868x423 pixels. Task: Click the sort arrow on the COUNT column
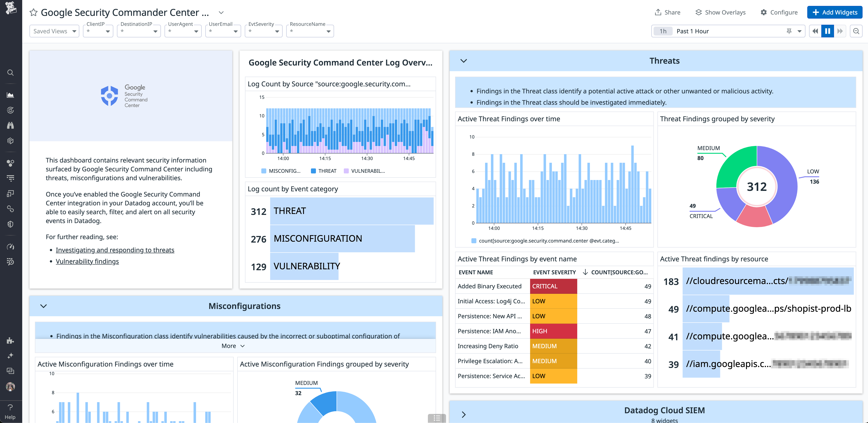[x=586, y=272]
